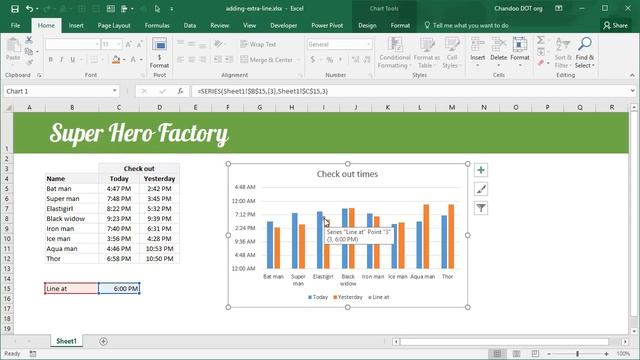Screen dimensions: 640x360
Task: Click horizontal scrollbar right arrow
Action: pyautogui.click(x=625, y=341)
